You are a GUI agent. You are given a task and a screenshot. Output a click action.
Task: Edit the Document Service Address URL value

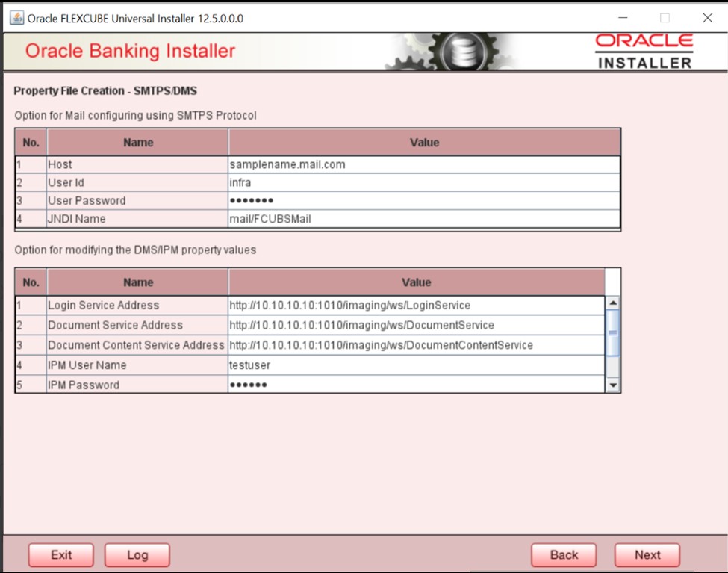tap(416, 325)
